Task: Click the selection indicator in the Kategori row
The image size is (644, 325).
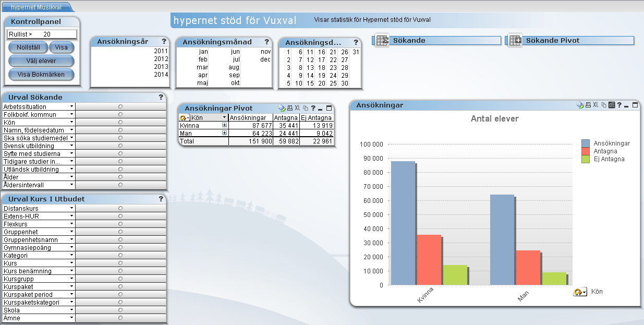Action: pos(120,255)
